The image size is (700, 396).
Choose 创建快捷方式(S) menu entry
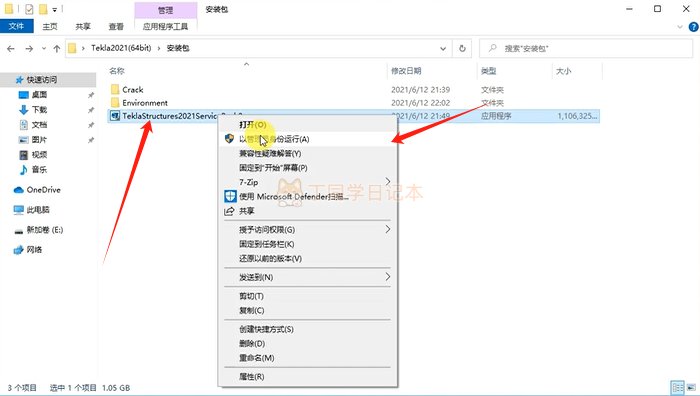pos(308,329)
